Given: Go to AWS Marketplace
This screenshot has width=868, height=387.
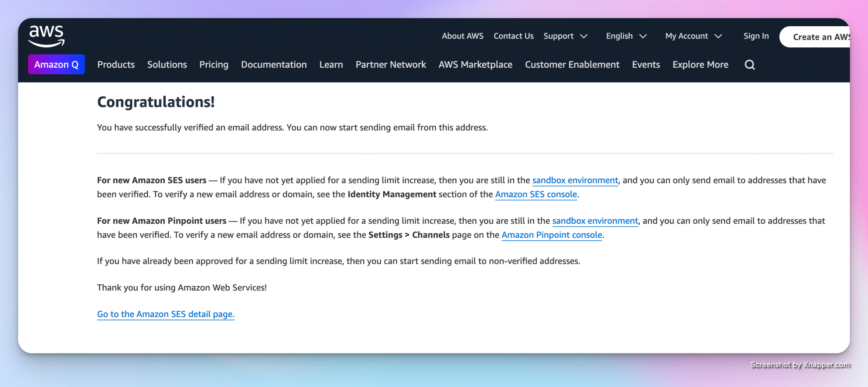Looking at the screenshot, I should (475, 64).
